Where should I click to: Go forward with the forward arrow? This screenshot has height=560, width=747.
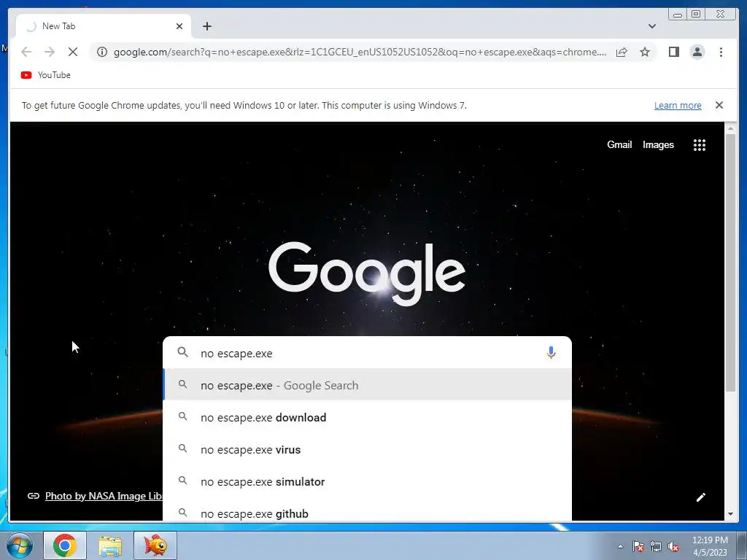point(50,52)
